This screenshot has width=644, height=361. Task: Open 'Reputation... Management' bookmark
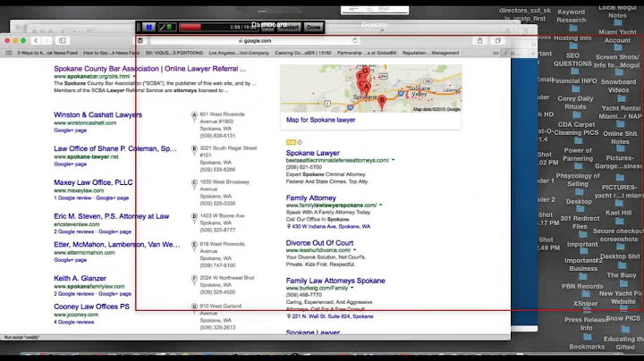430,53
